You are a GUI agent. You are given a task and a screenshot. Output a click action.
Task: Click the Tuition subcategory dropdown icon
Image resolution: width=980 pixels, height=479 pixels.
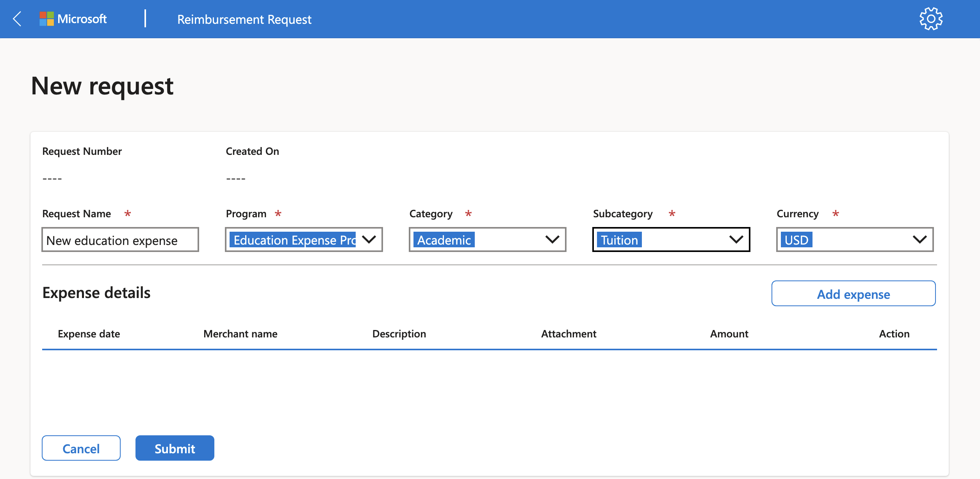pyautogui.click(x=736, y=240)
